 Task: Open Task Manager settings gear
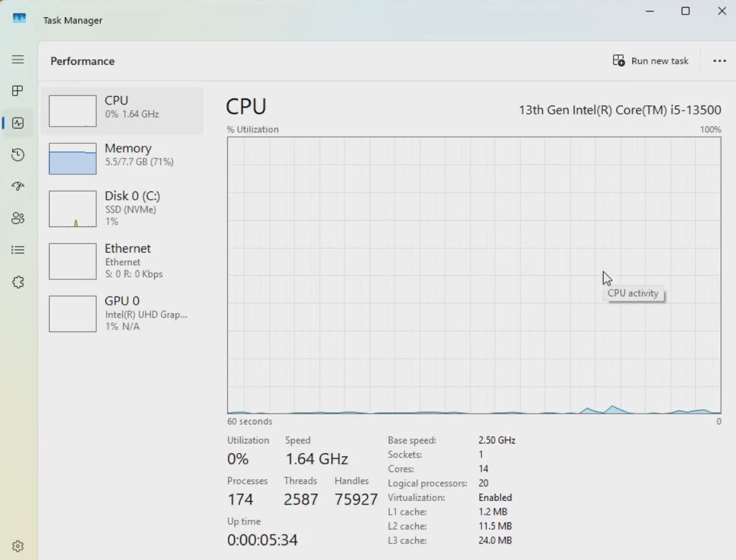coord(18,547)
